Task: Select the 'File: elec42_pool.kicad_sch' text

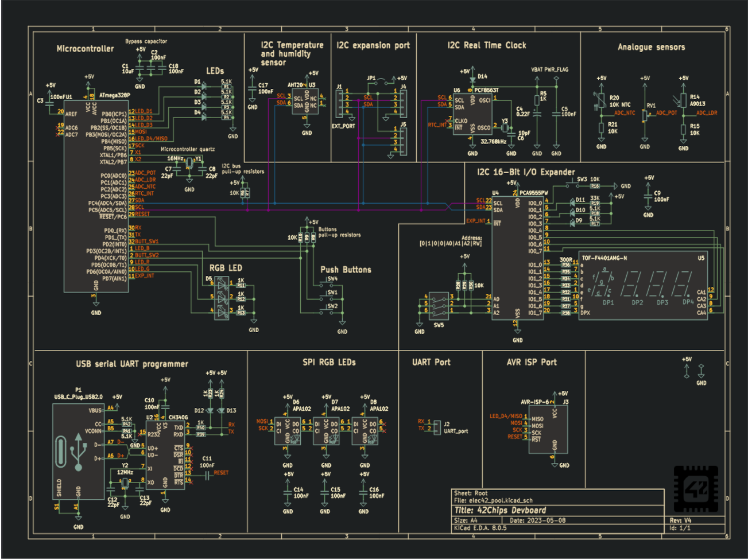Action: click(x=493, y=500)
